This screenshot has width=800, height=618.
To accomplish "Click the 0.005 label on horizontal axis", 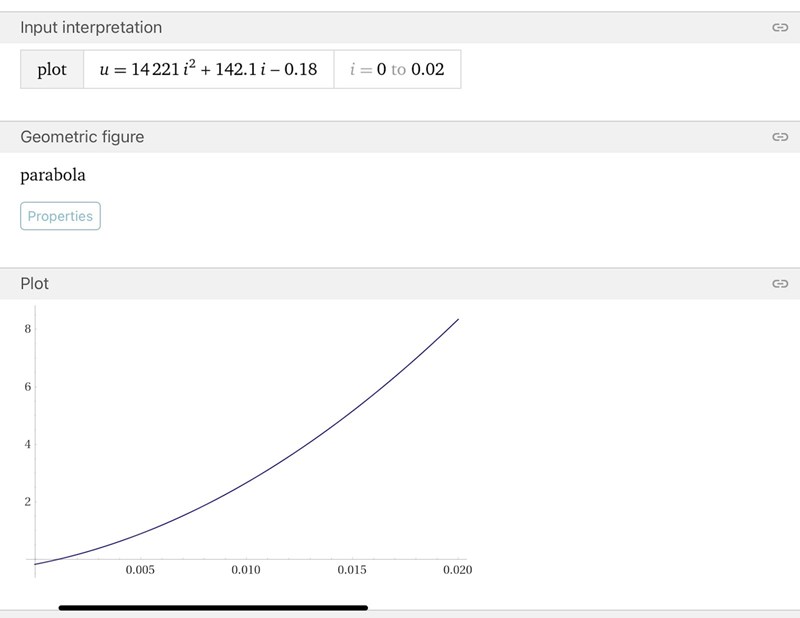I will pyautogui.click(x=140, y=570).
